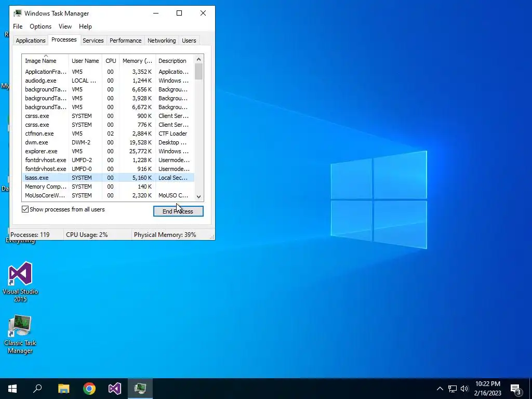Open Visual Studio from the taskbar
The height and width of the screenshot is (399, 532).
(x=115, y=389)
